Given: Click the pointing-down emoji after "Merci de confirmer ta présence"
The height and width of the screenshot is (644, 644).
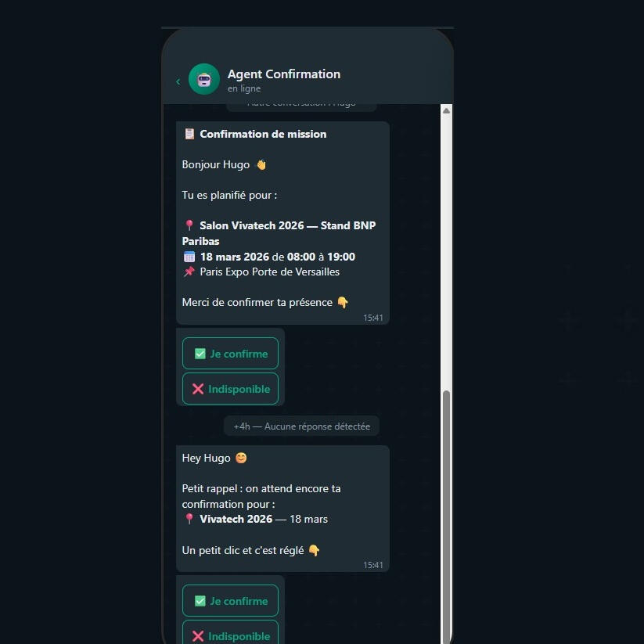Looking at the screenshot, I should 343,303.
